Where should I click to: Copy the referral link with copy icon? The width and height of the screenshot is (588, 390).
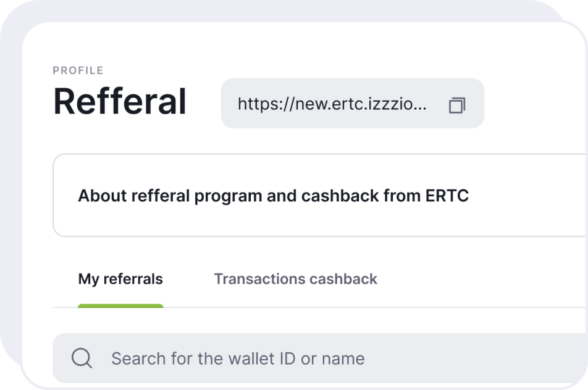(x=456, y=104)
